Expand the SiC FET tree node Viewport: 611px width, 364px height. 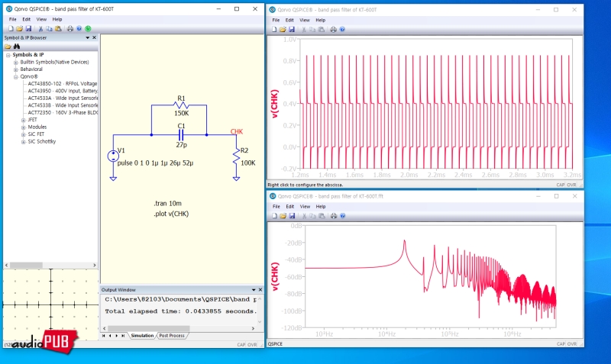point(24,134)
